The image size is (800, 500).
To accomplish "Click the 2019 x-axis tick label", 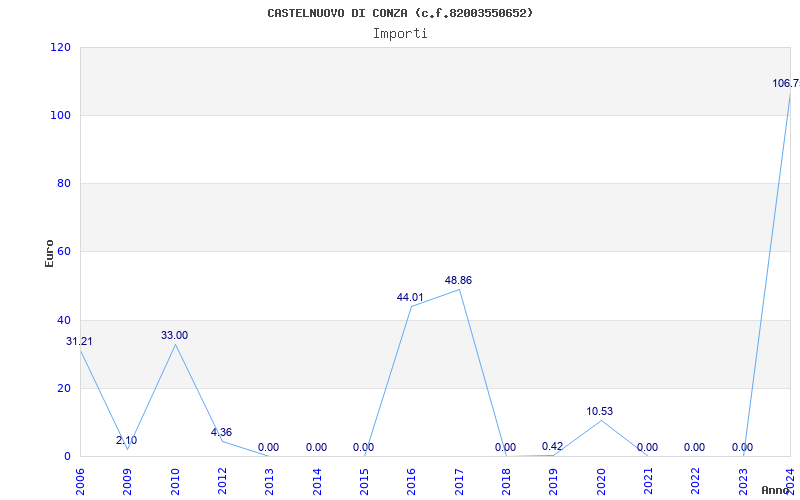I will click(x=554, y=482).
